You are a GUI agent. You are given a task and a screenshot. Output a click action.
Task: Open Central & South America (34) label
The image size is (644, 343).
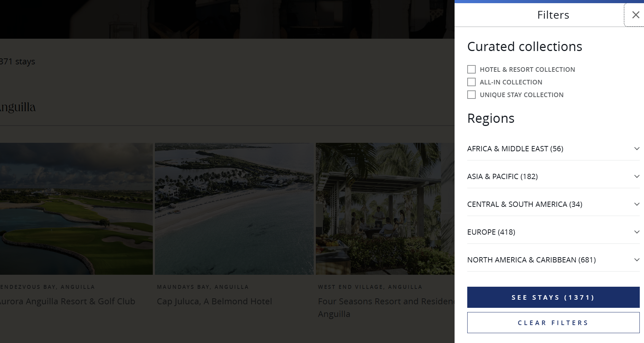[x=525, y=204]
